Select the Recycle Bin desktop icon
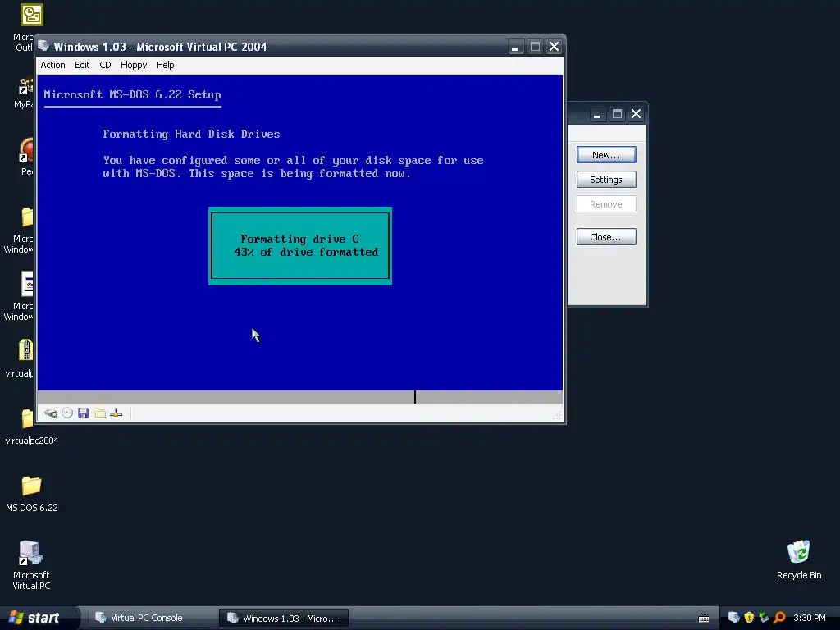The image size is (840, 630). click(x=799, y=559)
